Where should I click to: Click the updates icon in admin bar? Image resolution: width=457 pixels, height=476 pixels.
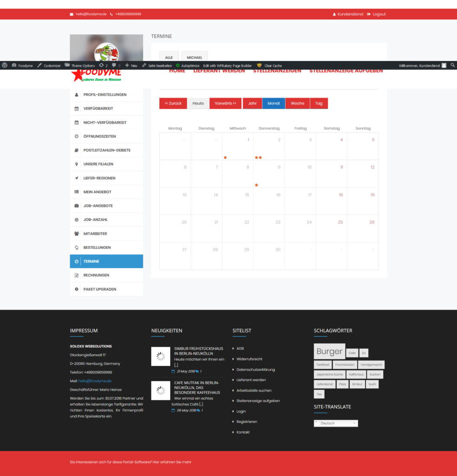103,66
